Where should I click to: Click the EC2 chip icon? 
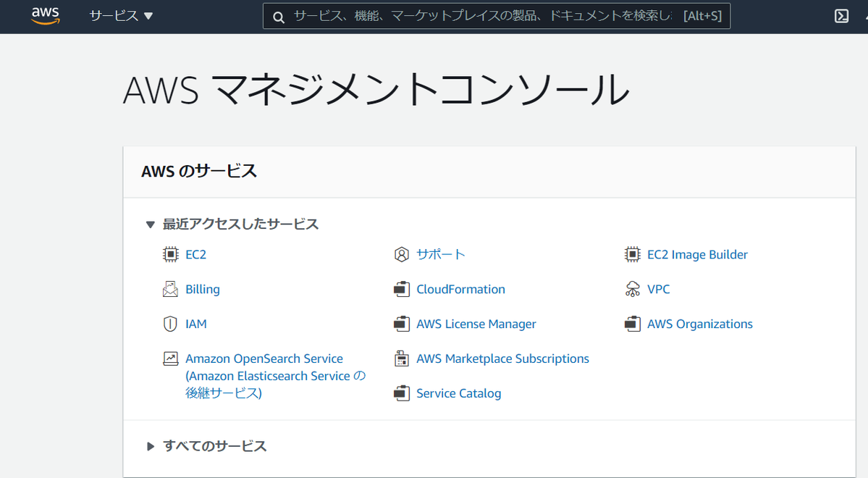click(170, 254)
